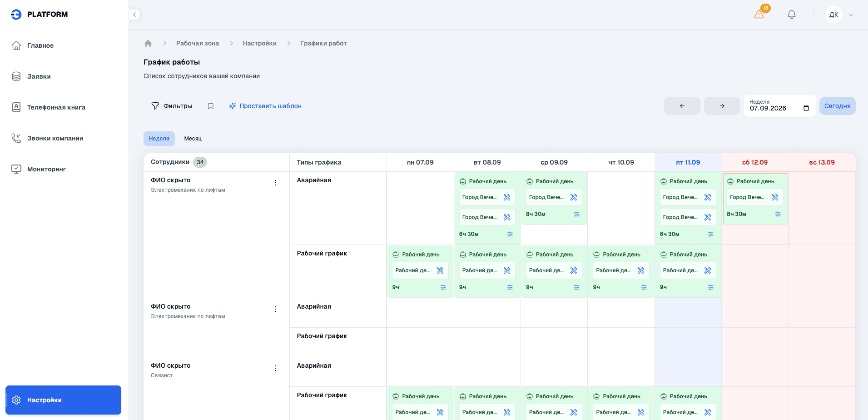This screenshot has width=868, height=420.
Task: Click Проставить шаблон
Action: 265,106
